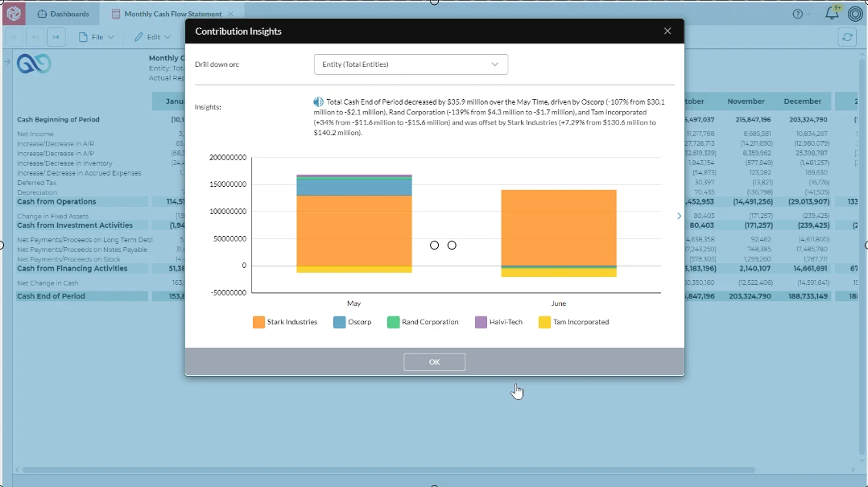Expand the left side panel arrow
This screenshot has height=487, width=868.
7,62
